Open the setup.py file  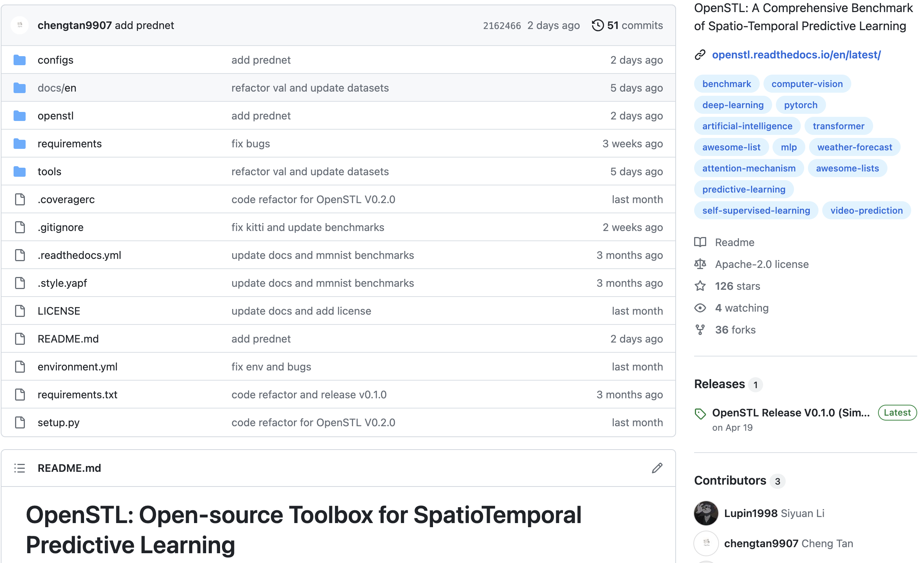point(58,422)
